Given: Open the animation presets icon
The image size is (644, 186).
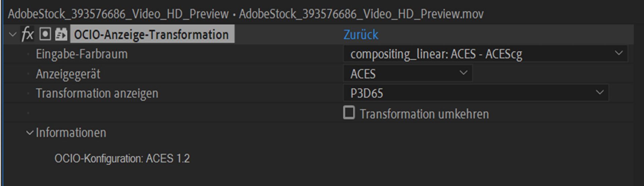Looking at the screenshot, I should click(61, 34).
